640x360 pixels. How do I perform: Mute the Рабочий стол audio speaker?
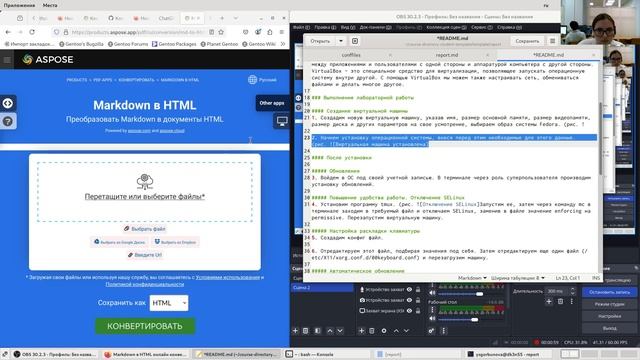tap(432, 319)
